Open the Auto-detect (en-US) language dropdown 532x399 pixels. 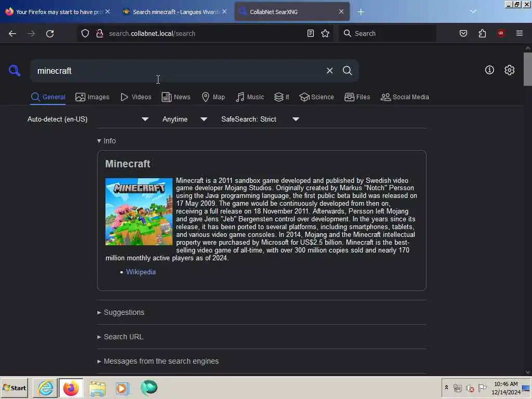pyautogui.click(x=88, y=119)
